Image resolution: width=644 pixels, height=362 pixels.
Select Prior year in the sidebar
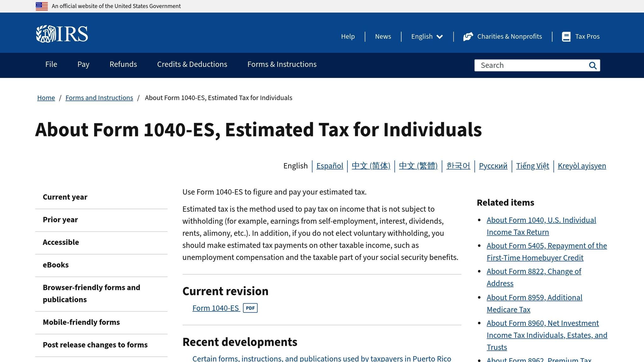[60, 220]
